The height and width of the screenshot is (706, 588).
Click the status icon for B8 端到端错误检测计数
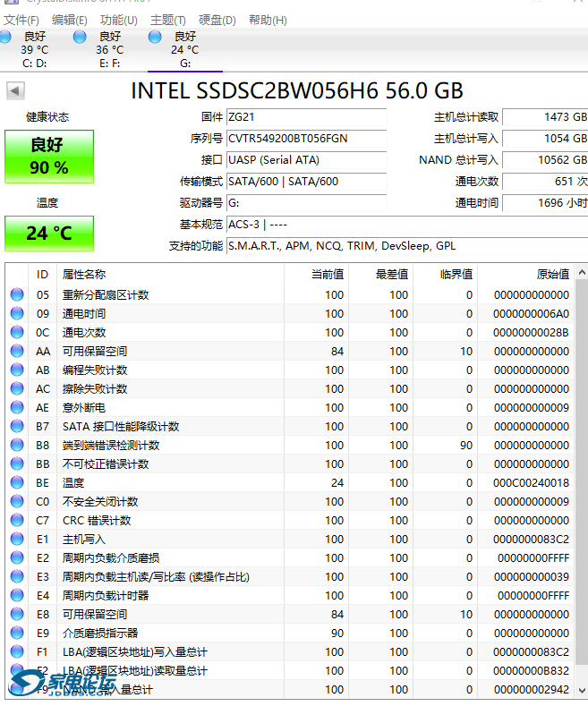coord(17,445)
